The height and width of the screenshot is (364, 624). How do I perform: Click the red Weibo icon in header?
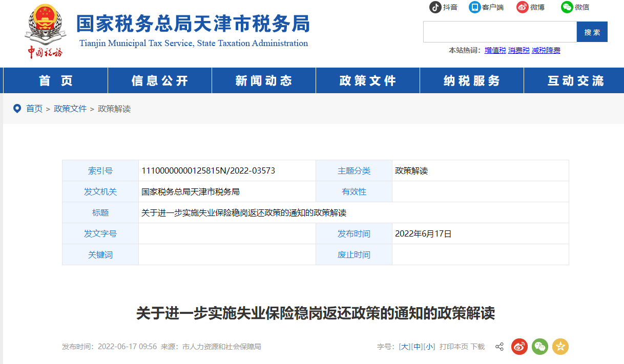coord(522,7)
